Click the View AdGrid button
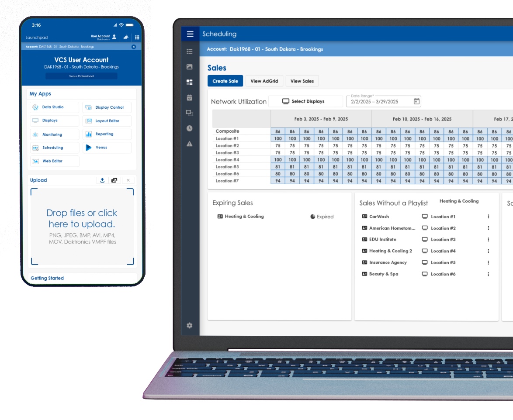The width and height of the screenshot is (513, 420). point(264,81)
